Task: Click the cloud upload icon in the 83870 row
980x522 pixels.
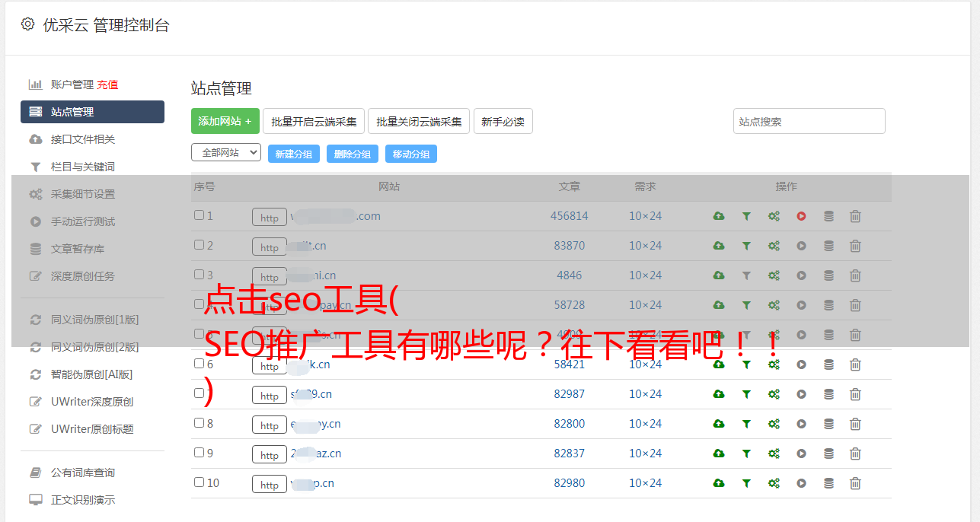Action: [x=719, y=246]
